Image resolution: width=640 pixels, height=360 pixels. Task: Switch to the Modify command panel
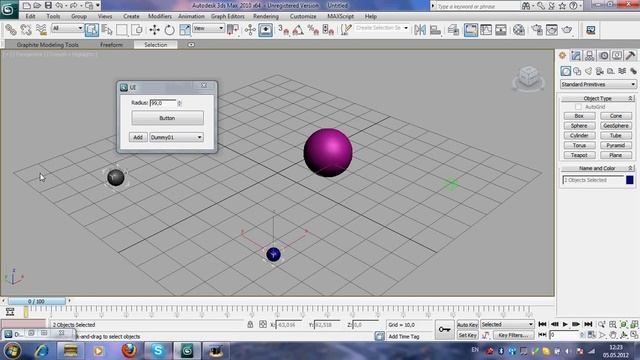pos(576,56)
